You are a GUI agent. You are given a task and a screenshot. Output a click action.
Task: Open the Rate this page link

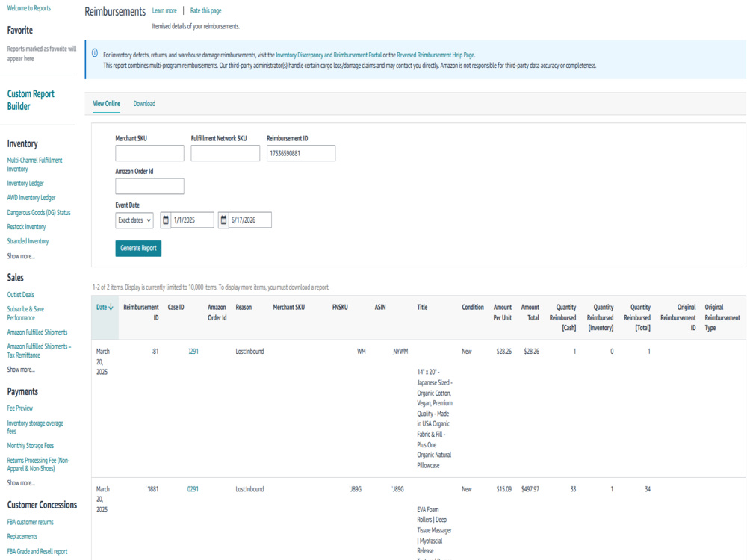tap(206, 10)
